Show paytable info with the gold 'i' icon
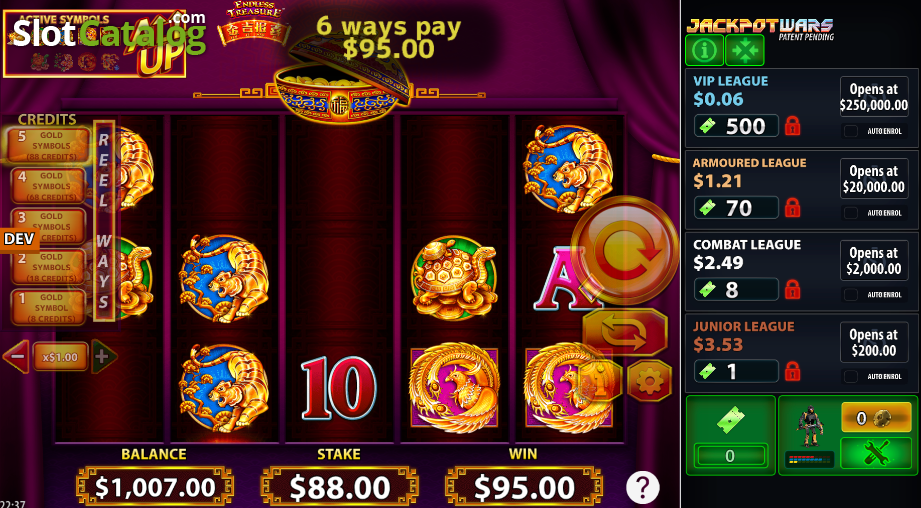This screenshot has height=508, width=921. click(602, 382)
